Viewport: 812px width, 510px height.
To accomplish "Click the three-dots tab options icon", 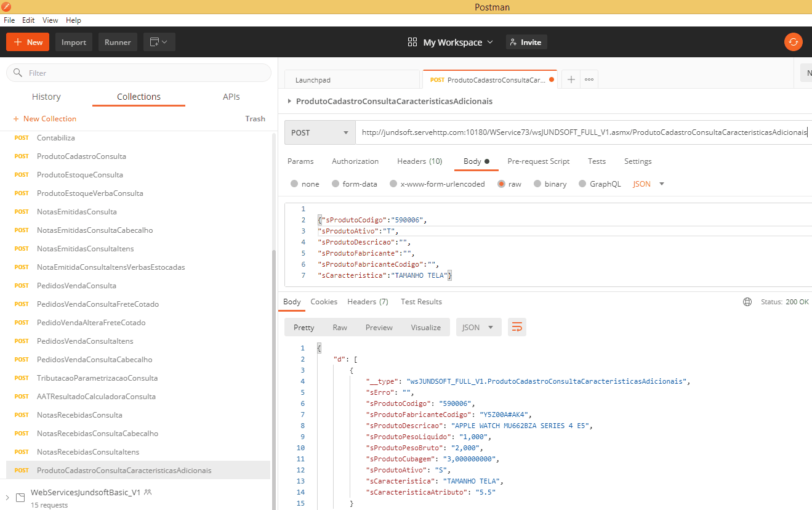I will click(x=589, y=79).
